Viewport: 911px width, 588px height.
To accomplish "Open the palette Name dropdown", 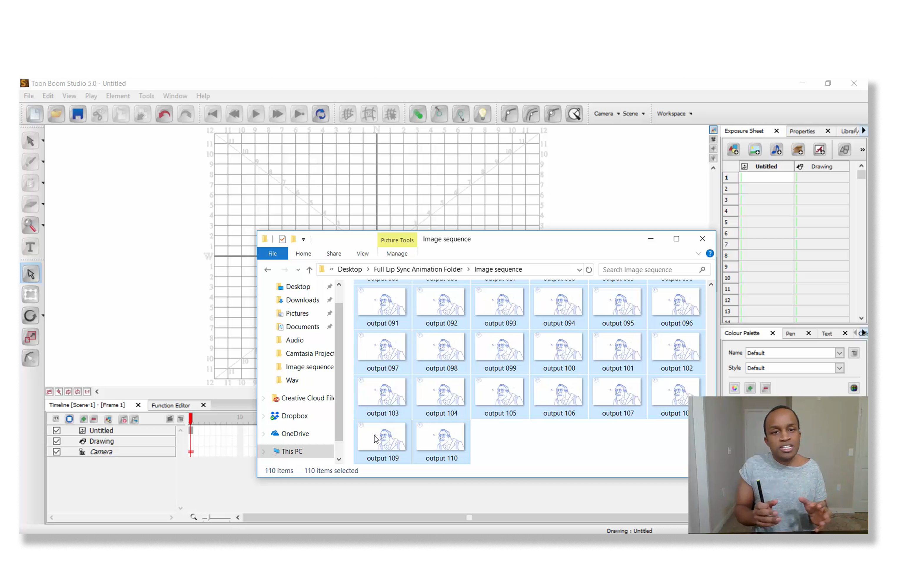I will [x=839, y=353].
